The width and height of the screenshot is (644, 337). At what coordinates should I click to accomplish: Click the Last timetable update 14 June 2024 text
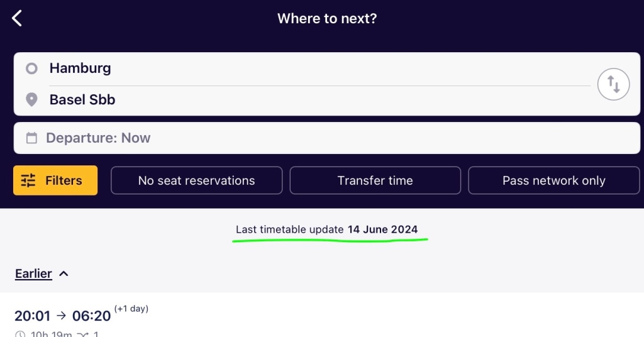click(326, 229)
